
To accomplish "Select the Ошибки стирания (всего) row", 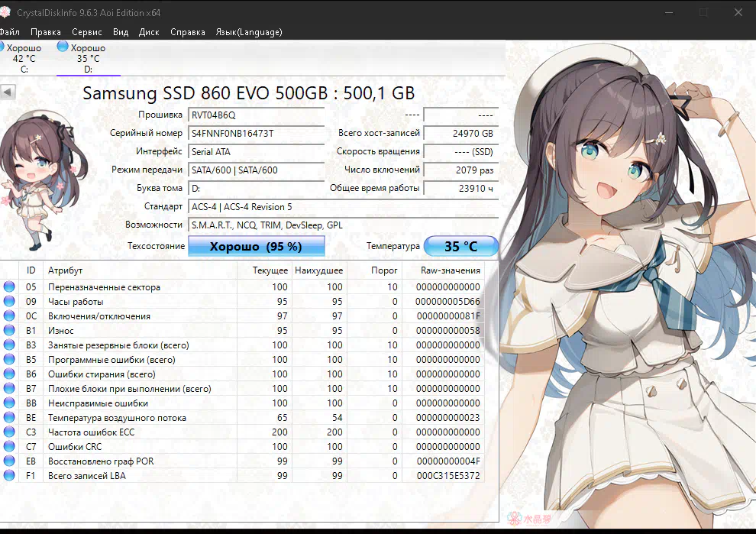I will (x=242, y=374).
